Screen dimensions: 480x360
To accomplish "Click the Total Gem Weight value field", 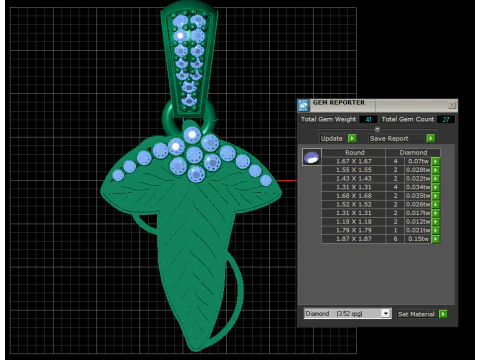I will point(368,119).
